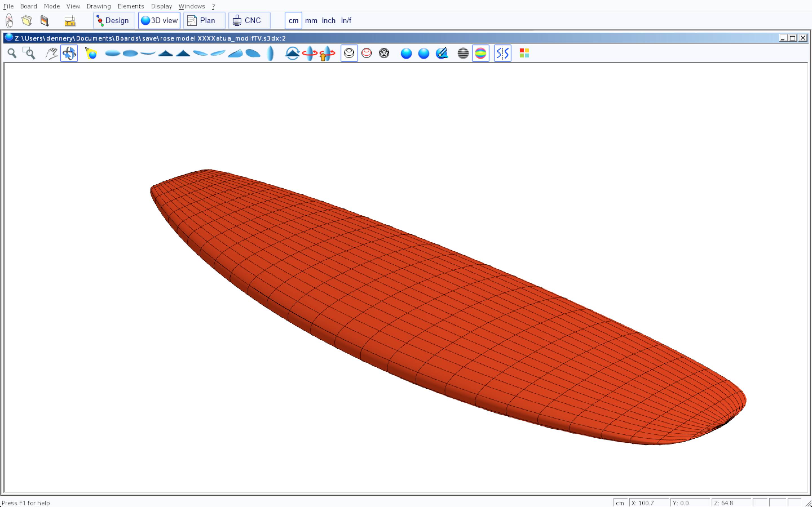Viewport: 812px width, 507px height.
Task: Open the Display menu
Action: pyautogui.click(x=161, y=6)
